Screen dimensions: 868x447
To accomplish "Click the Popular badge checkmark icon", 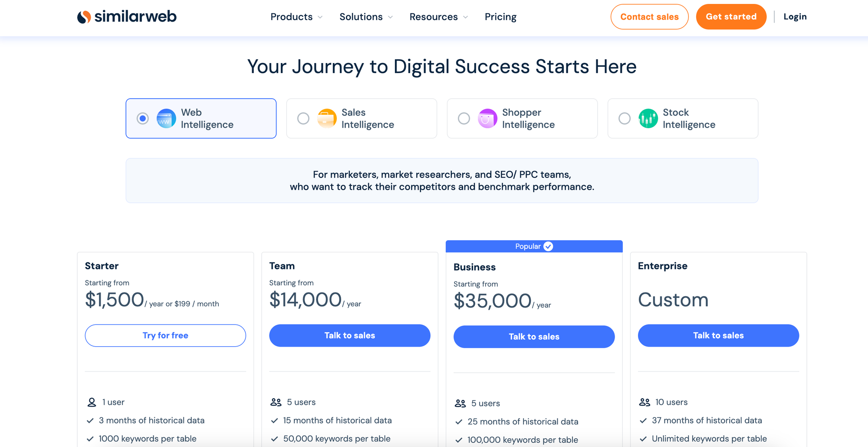I will pyautogui.click(x=549, y=246).
